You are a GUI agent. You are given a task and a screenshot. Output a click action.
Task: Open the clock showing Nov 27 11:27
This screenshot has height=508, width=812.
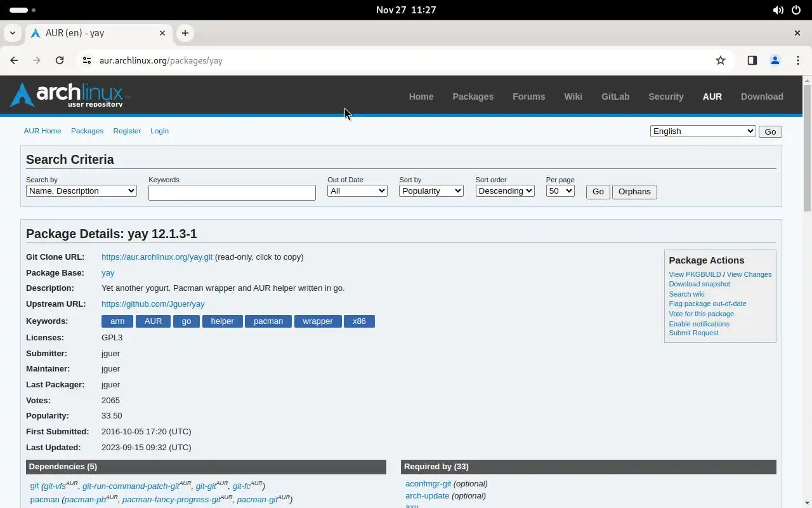tap(406, 10)
